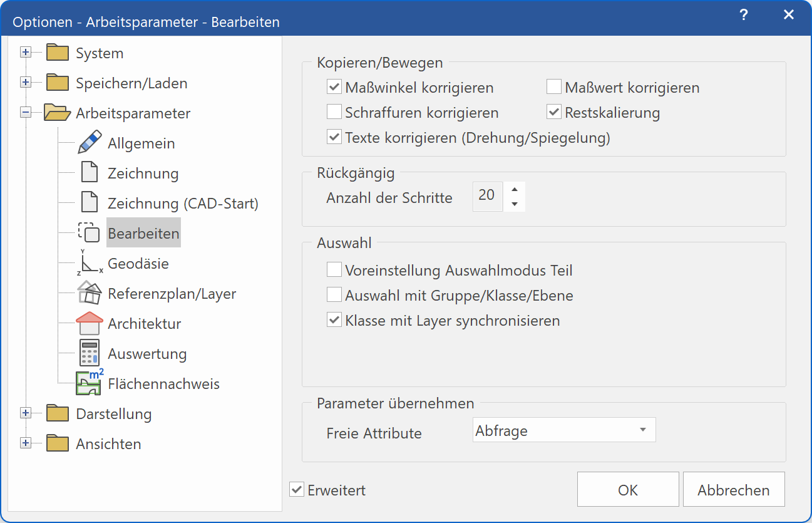Viewport: 812px width, 523px height.
Task: Increase Anzahl der Schritte with up arrow
Action: (514, 189)
